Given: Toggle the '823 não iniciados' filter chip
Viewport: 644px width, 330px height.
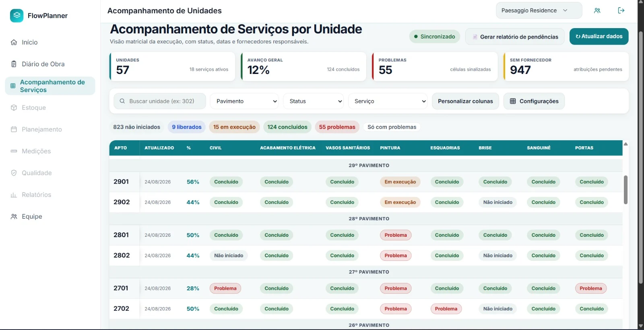Looking at the screenshot, I should pos(136,127).
